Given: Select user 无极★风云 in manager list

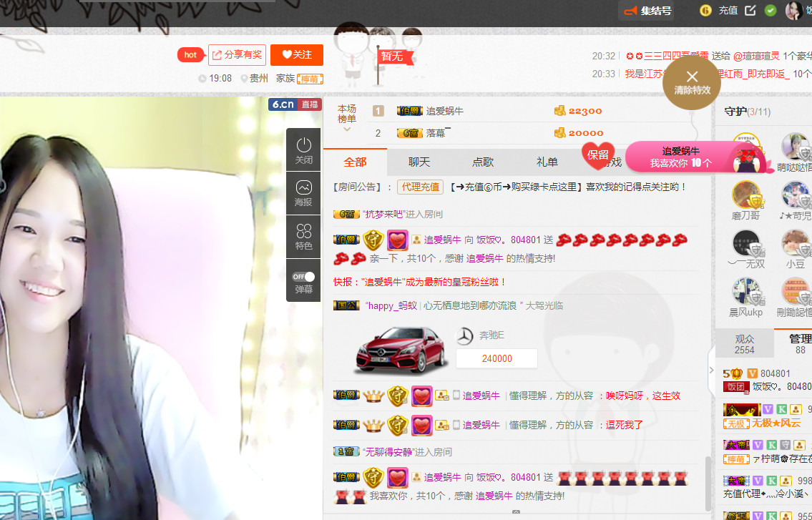Looking at the screenshot, I should coord(776,423).
